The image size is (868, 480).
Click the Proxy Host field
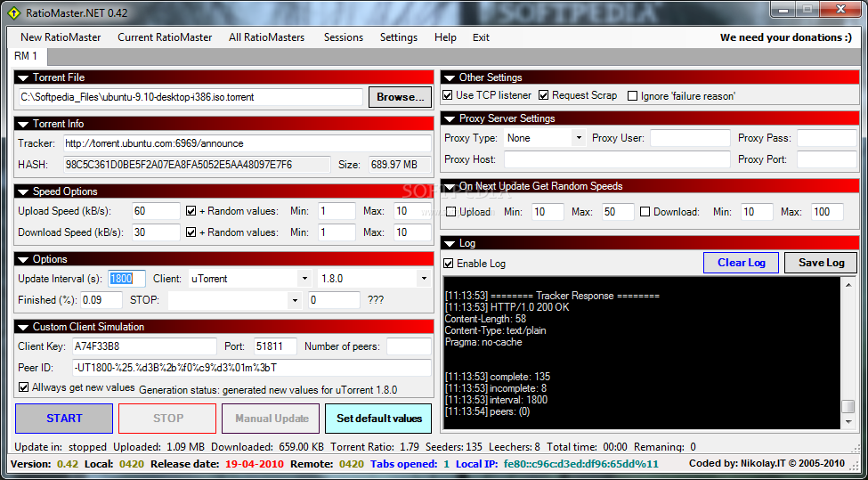pos(617,159)
